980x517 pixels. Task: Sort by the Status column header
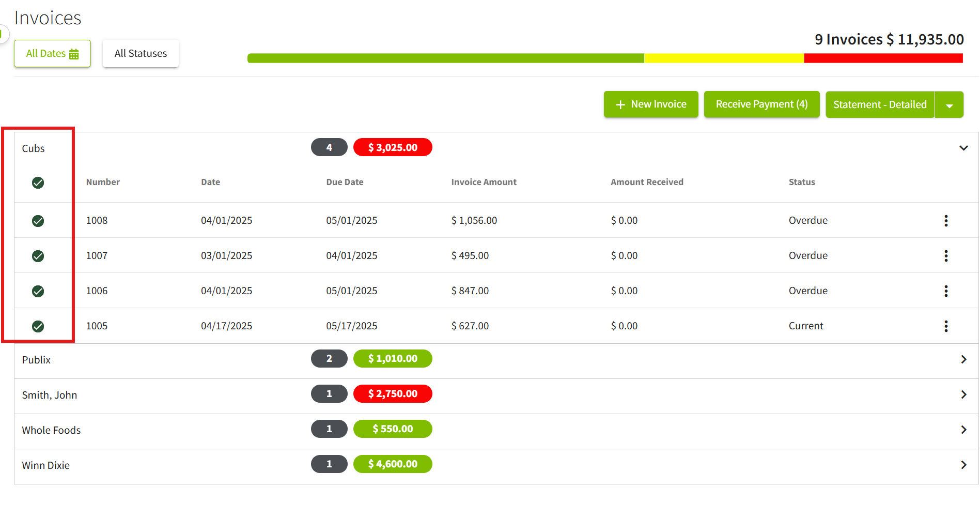[x=802, y=182]
